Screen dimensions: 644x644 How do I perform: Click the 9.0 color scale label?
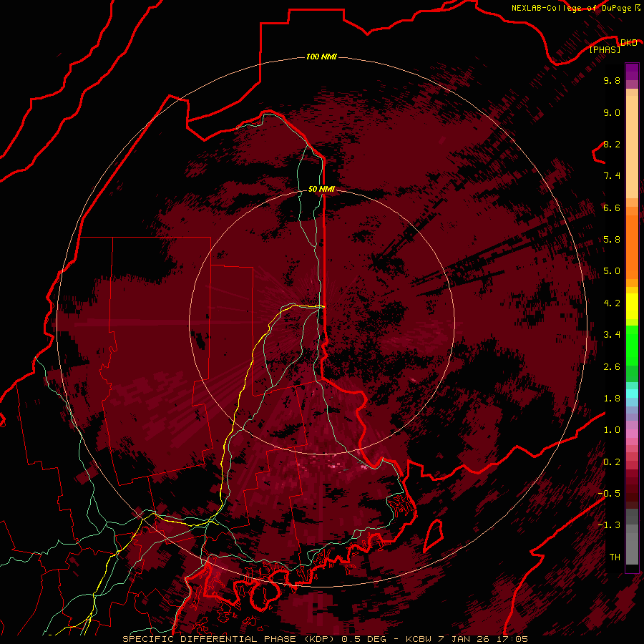point(612,112)
